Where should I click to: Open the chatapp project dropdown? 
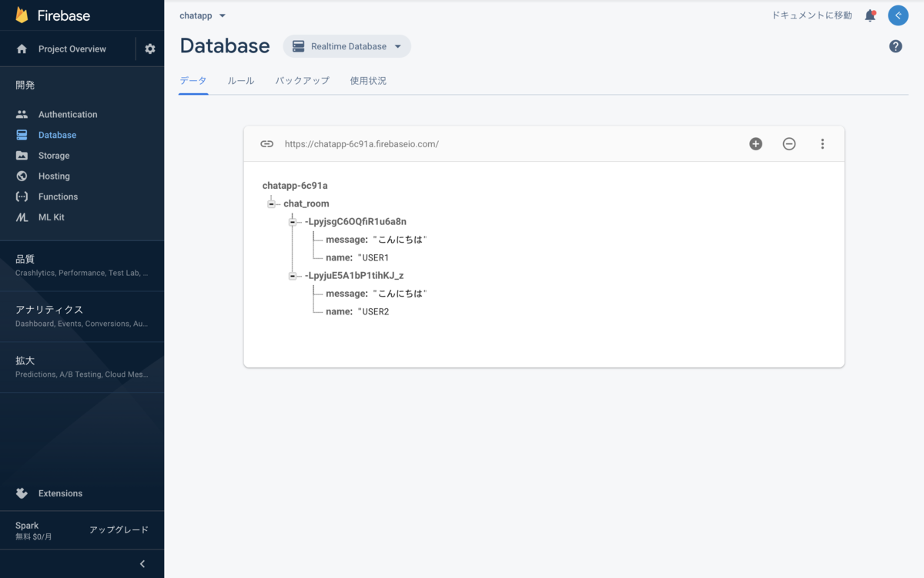203,15
